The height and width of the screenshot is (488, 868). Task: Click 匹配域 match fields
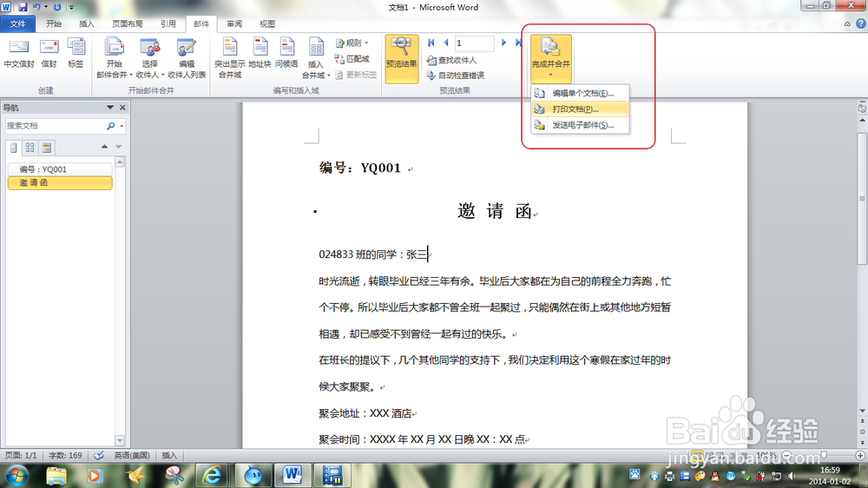[x=352, y=59]
